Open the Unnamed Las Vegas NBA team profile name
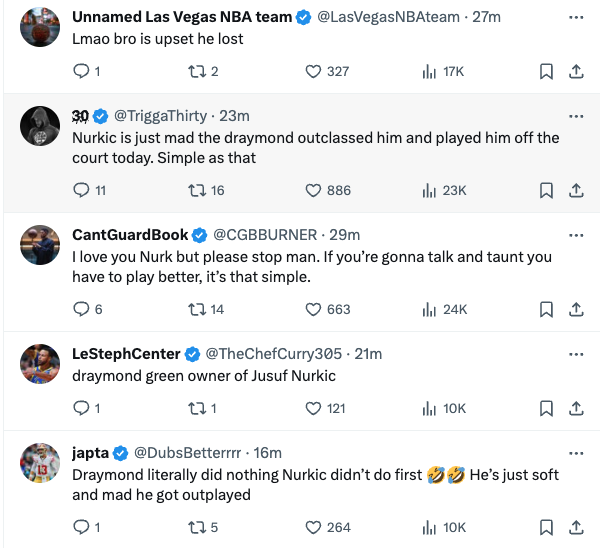600x548 pixels. (x=182, y=17)
